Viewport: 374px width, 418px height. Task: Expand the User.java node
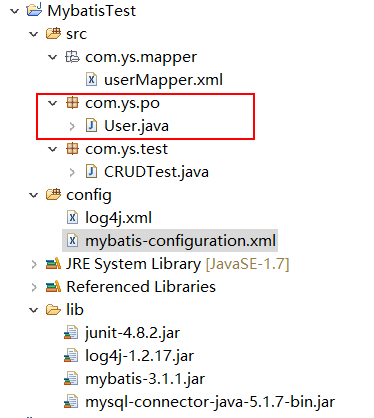point(72,126)
